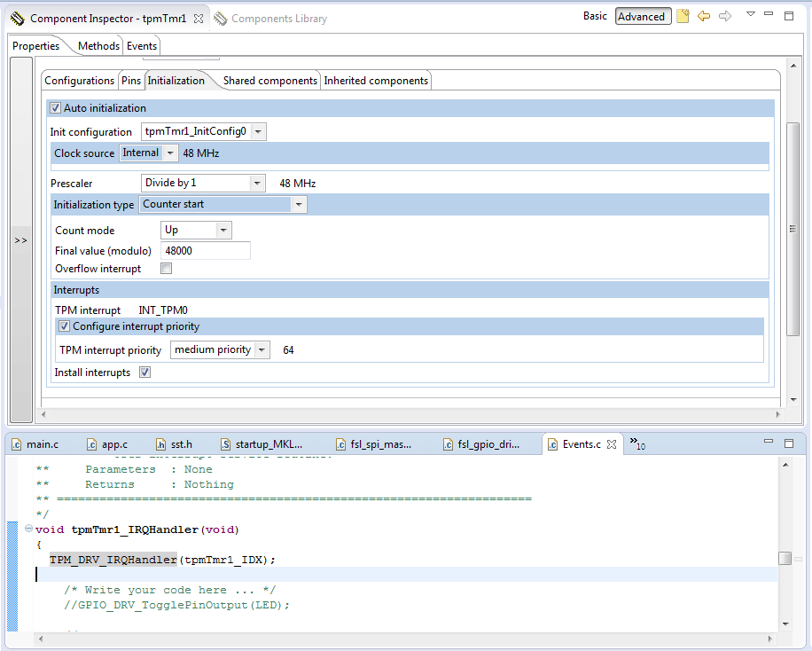Click the Components Library chip icon
Viewport: 812px width, 651px height.
(x=221, y=19)
